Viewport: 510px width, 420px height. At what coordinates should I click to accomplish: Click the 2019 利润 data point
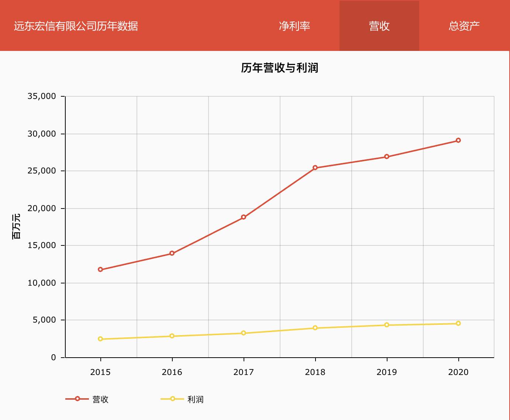pos(387,325)
